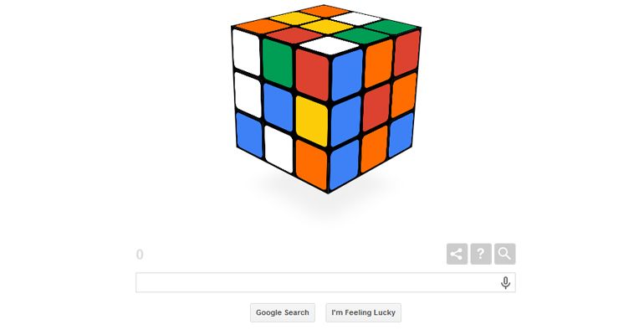This screenshot has width=644, height=335.
Task: Select blue bottom corner sticker on left face
Action: [249, 135]
